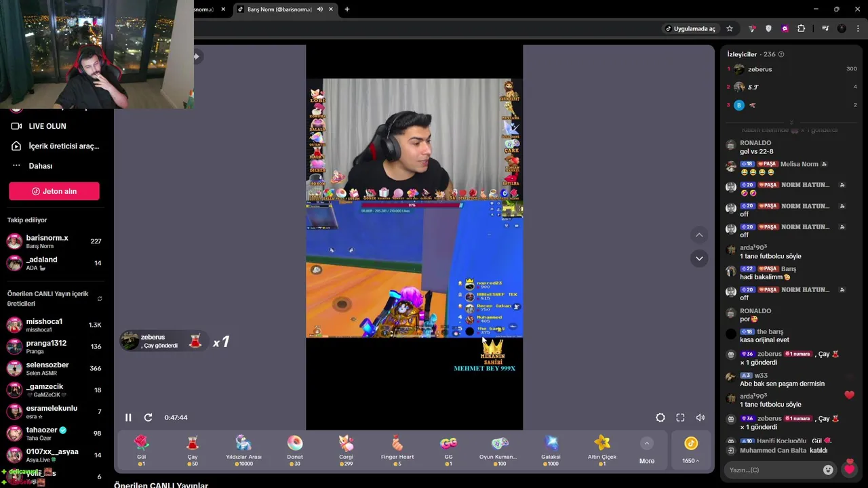The width and height of the screenshot is (868, 488).
Task: Click the barış message kasa orijinal evet
Action: 764,340
